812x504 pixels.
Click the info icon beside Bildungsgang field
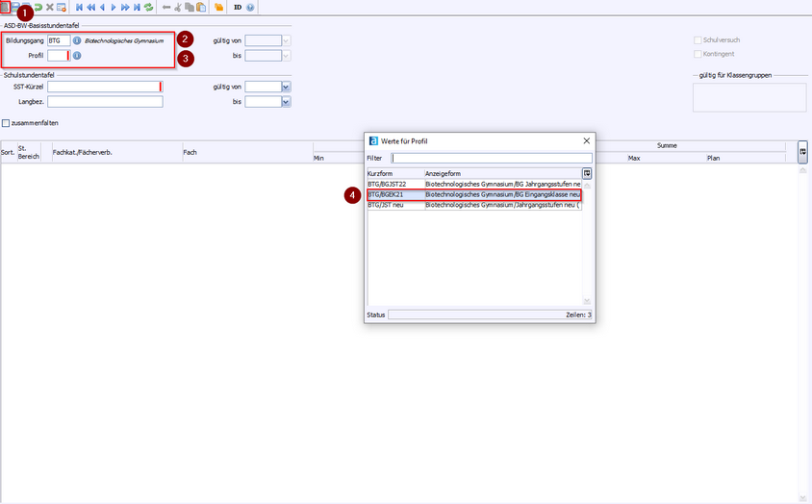tap(77, 40)
